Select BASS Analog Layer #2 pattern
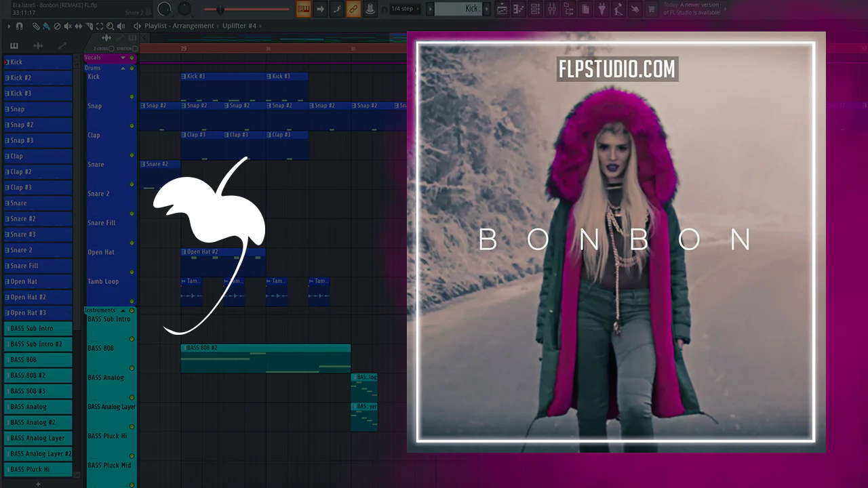 coord(38,453)
